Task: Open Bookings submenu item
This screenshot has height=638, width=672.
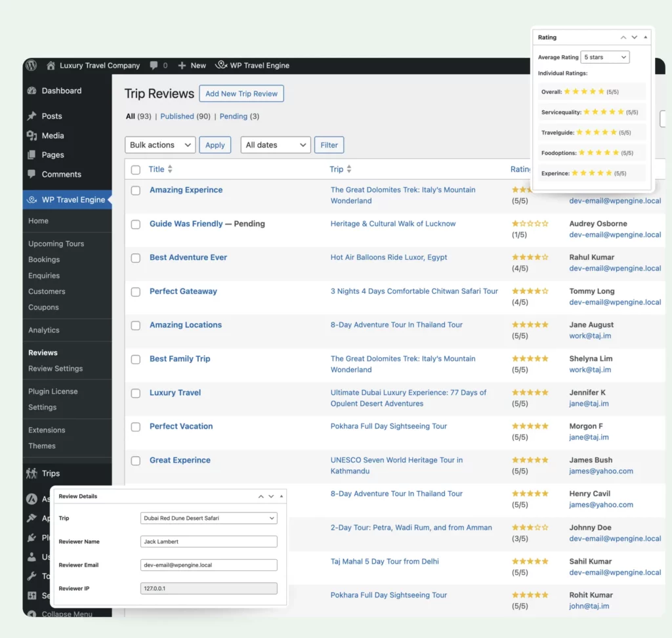Action: coord(44,259)
